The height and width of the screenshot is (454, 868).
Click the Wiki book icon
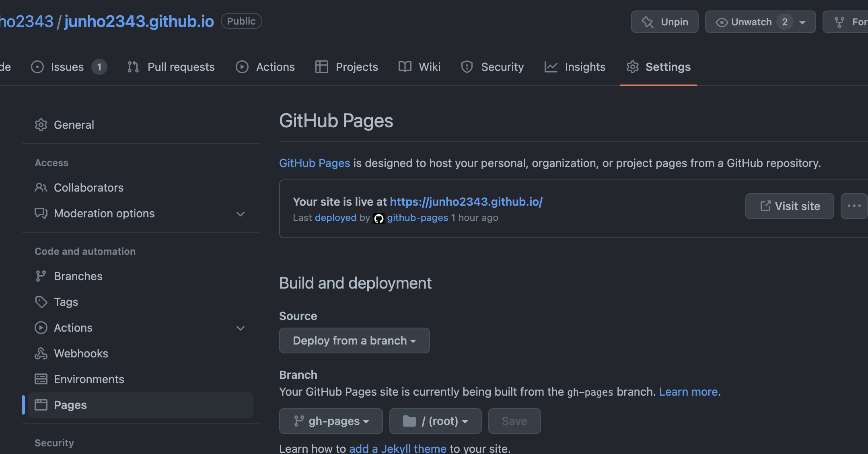coord(405,67)
